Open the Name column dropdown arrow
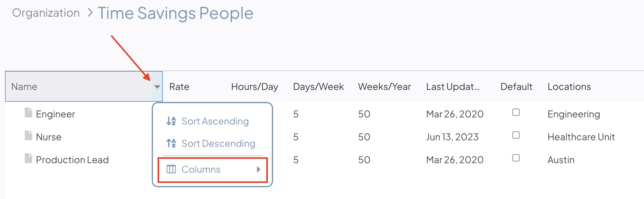Viewport: 644px width, 199px height. [157, 87]
